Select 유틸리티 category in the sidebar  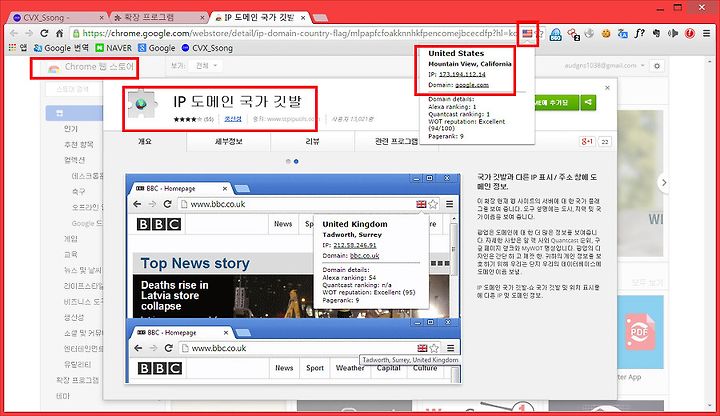pyautogui.click(x=78, y=365)
